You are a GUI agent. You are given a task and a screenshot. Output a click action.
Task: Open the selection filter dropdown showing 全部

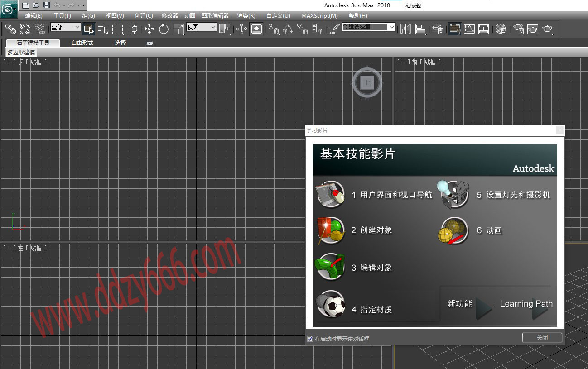65,27
